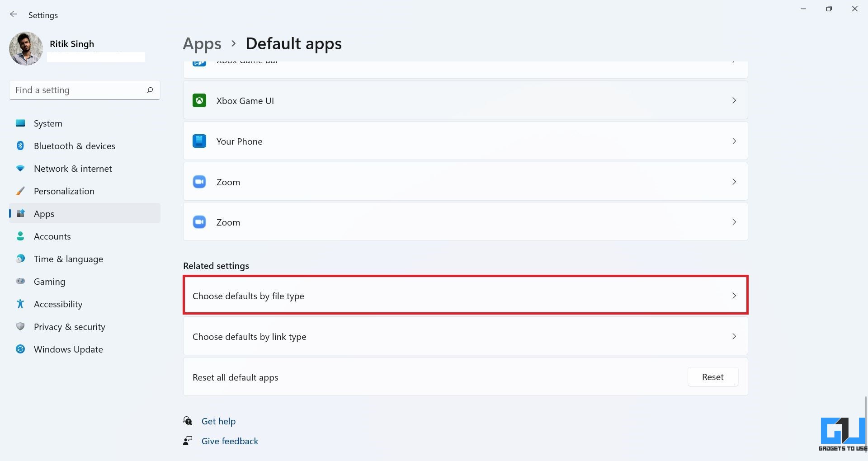Select the System monitor icon in the sidebar
The height and width of the screenshot is (461, 868).
pos(20,123)
